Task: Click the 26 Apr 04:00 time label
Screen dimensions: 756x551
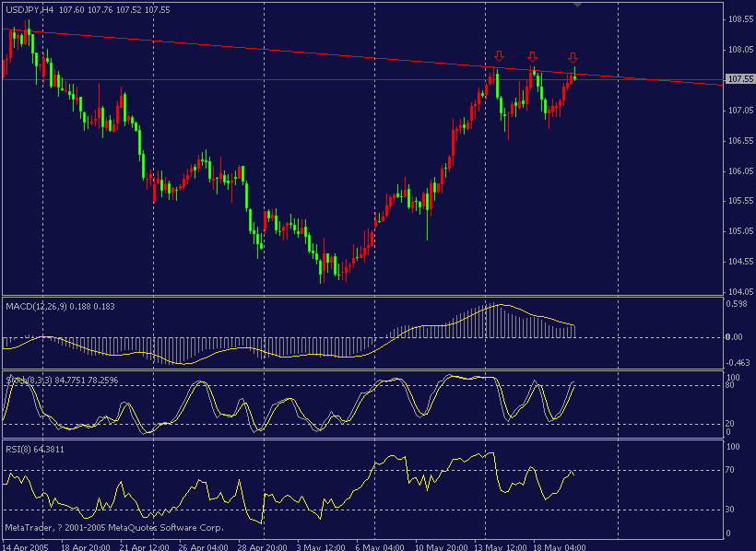Action: (x=203, y=547)
